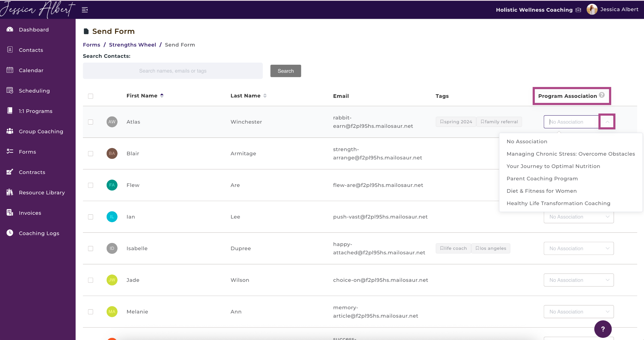Open the Resource Library books icon
644x340 pixels.
tap(10, 192)
